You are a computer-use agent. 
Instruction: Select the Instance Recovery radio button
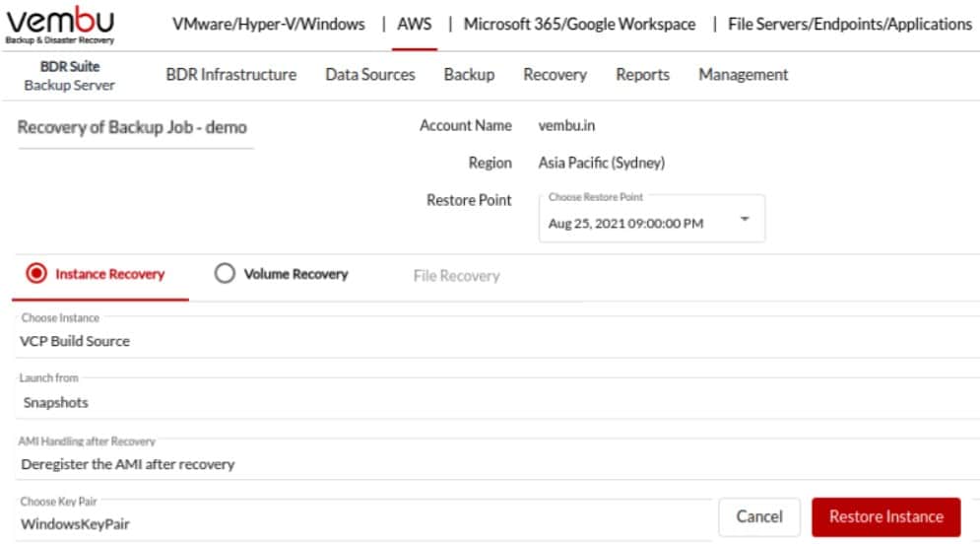[x=36, y=273]
